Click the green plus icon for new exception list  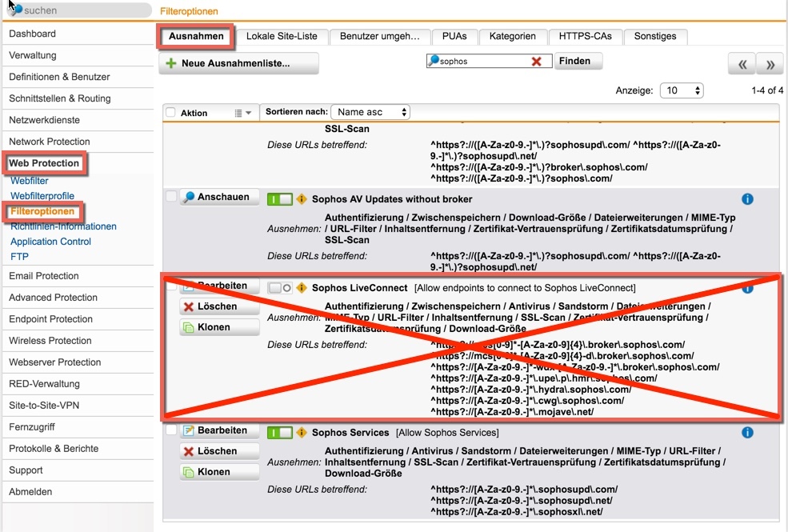coord(171,63)
